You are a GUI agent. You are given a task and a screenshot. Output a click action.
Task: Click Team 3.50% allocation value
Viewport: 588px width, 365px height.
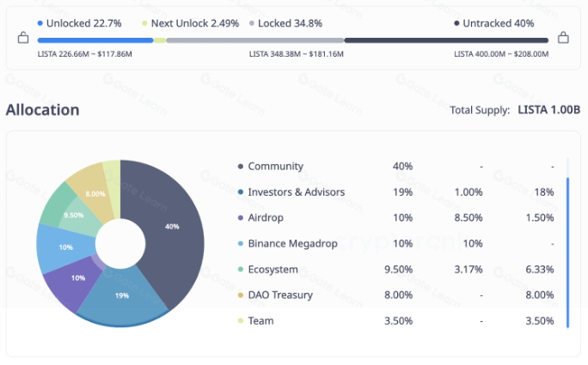399,321
